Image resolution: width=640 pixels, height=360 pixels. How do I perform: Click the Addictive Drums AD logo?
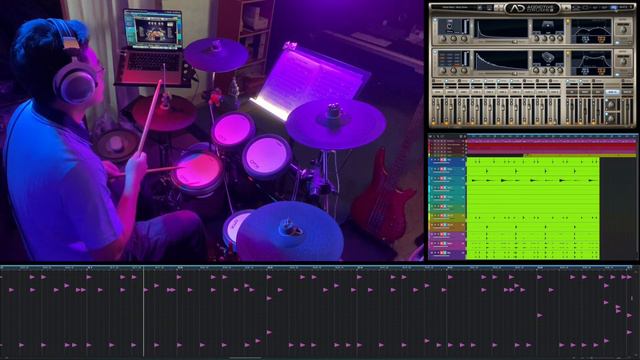click(x=532, y=9)
